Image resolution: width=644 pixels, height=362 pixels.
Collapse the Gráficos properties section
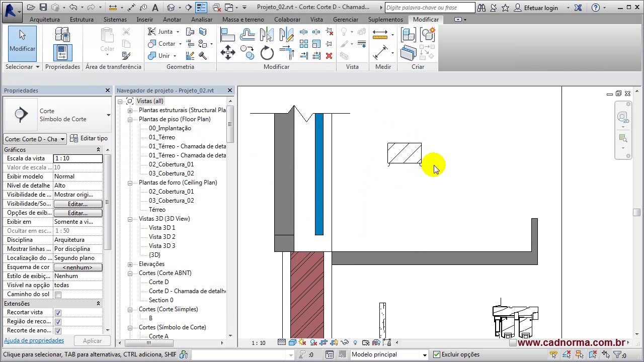pyautogui.click(x=98, y=150)
